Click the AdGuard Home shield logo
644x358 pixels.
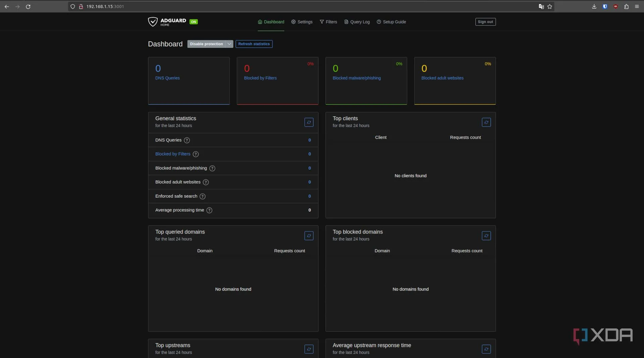pyautogui.click(x=153, y=22)
